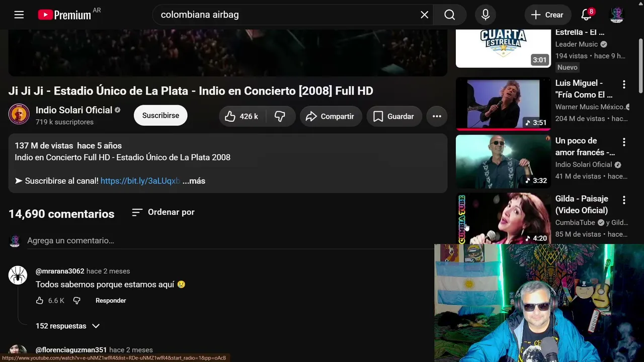Open more actions ellipsis under video
The width and height of the screenshot is (644, 362).
click(437, 116)
